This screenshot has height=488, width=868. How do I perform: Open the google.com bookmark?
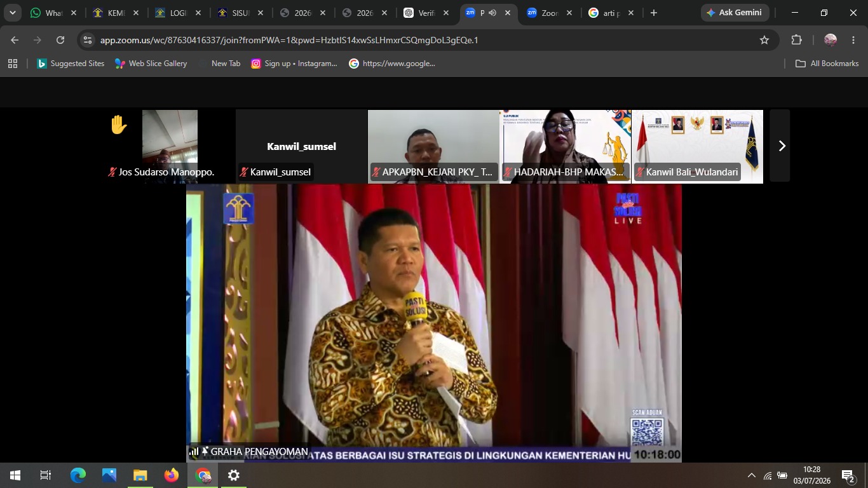click(x=392, y=64)
